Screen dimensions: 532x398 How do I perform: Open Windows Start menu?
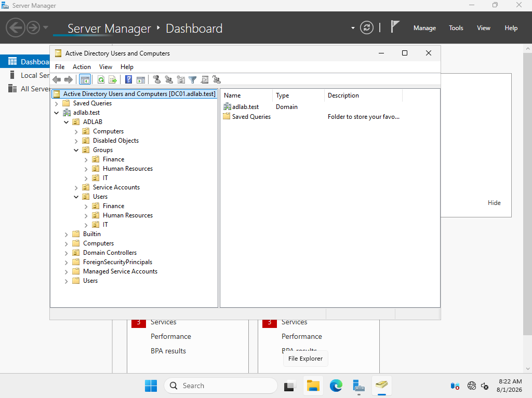click(x=151, y=386)
